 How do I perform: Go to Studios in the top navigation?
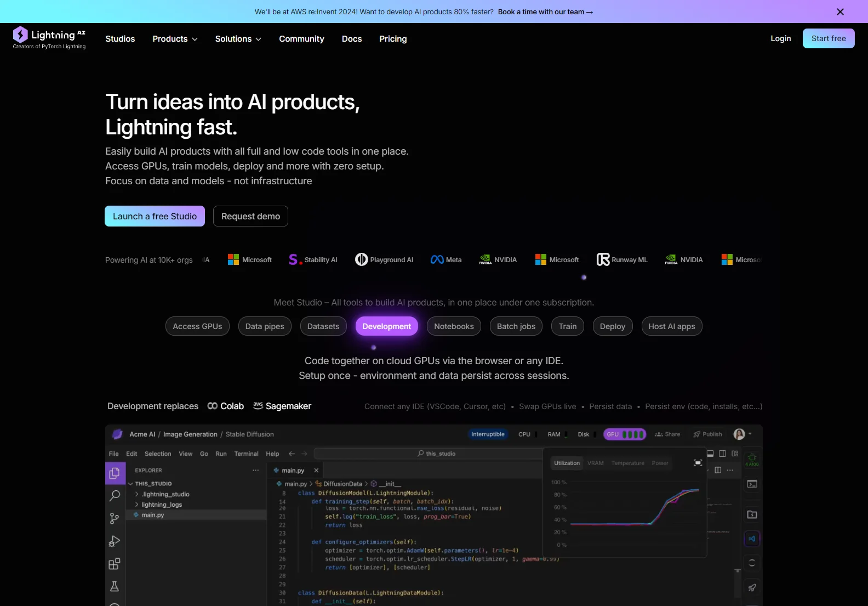120,39
